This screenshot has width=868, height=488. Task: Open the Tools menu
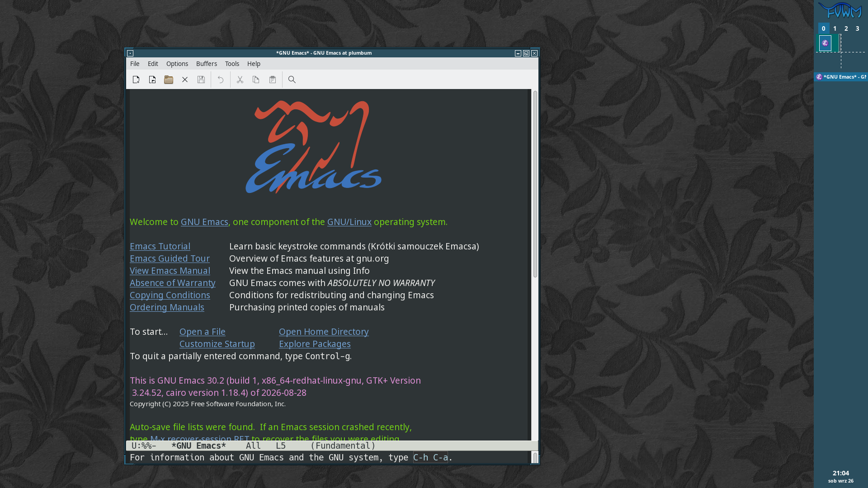[x=232, y=64]
